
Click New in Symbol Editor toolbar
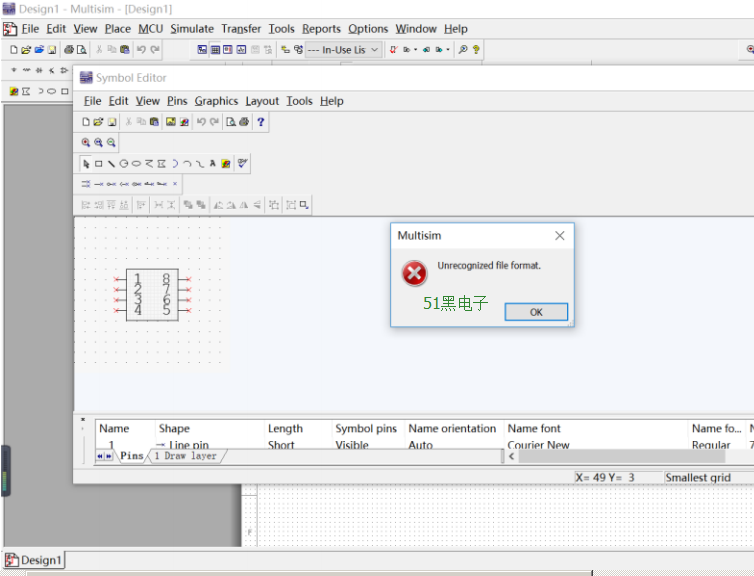tap(86, 122)
